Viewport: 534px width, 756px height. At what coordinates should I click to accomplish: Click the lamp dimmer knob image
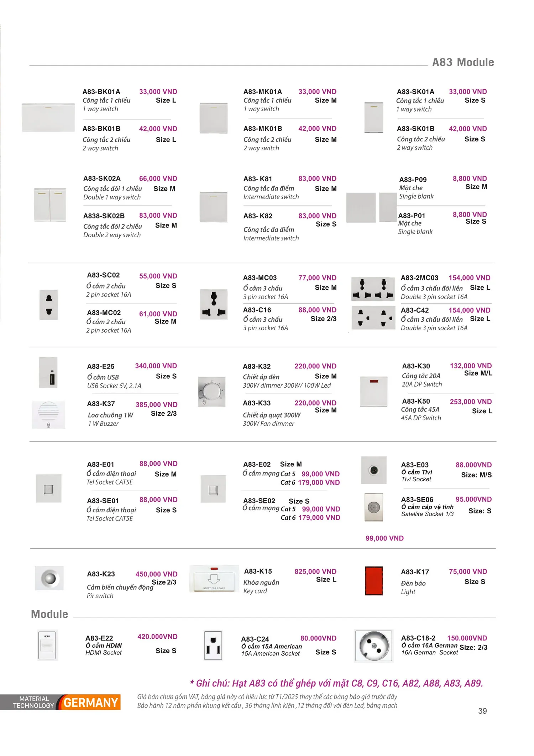[x=212, y=392]
